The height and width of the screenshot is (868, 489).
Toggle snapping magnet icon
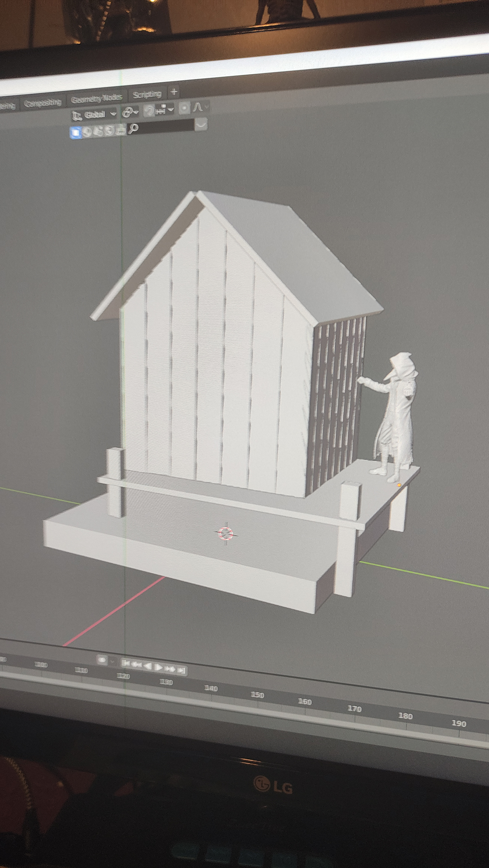click(x=149, y=110)
